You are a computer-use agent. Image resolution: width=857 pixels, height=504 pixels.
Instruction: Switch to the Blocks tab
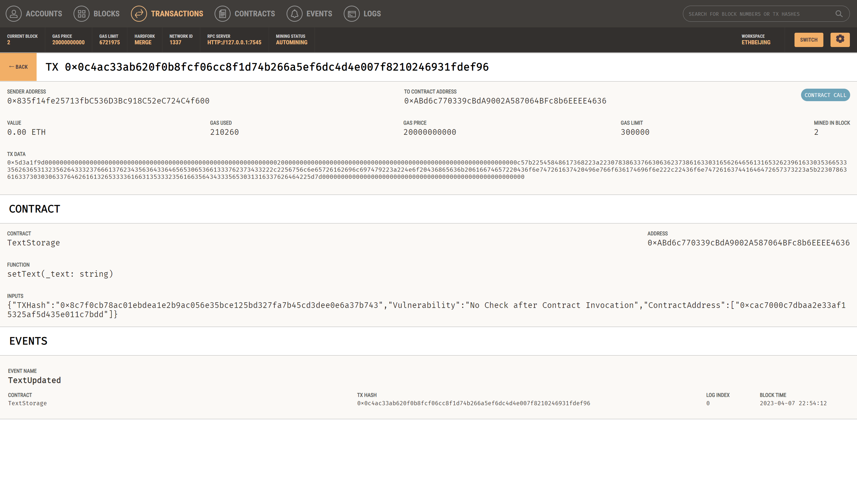pos(107,14)
